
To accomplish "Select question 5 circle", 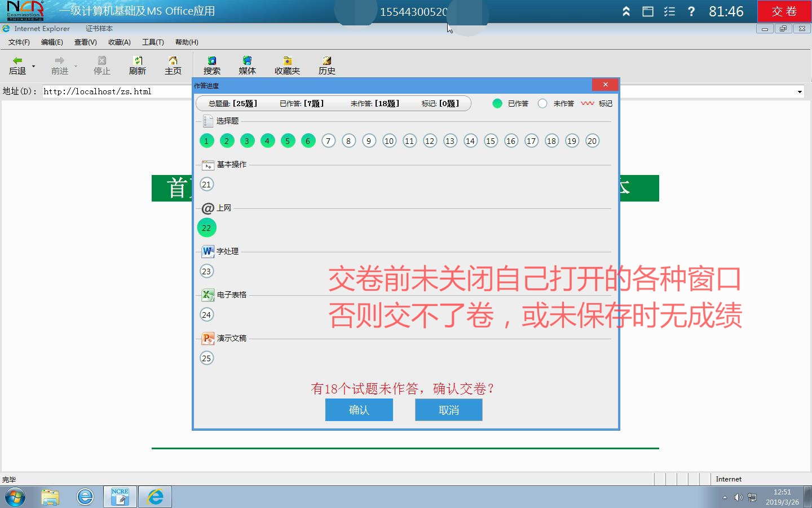I will [x=288, y=141].
